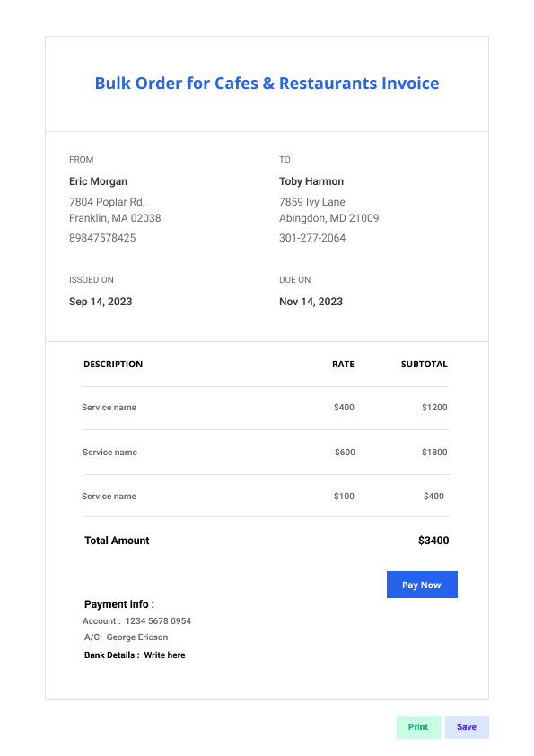Select the 7804 Poplar Rd. address line

[107, 201]
